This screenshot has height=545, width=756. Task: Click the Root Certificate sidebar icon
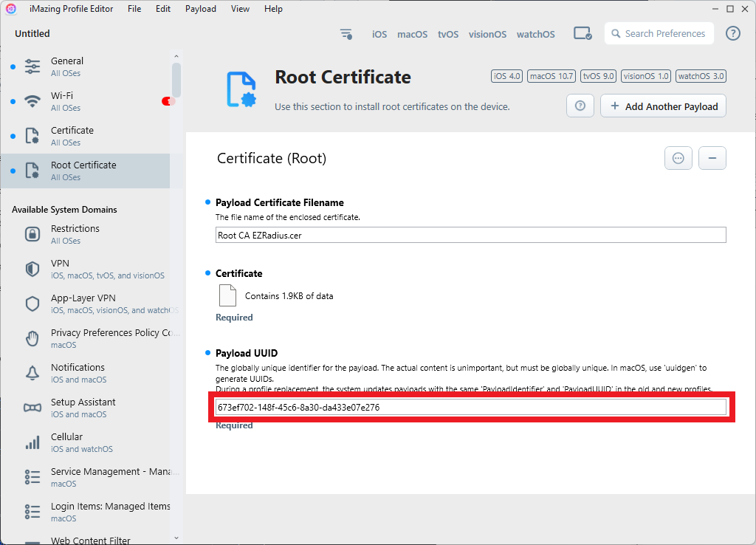[x=32, y=171]
